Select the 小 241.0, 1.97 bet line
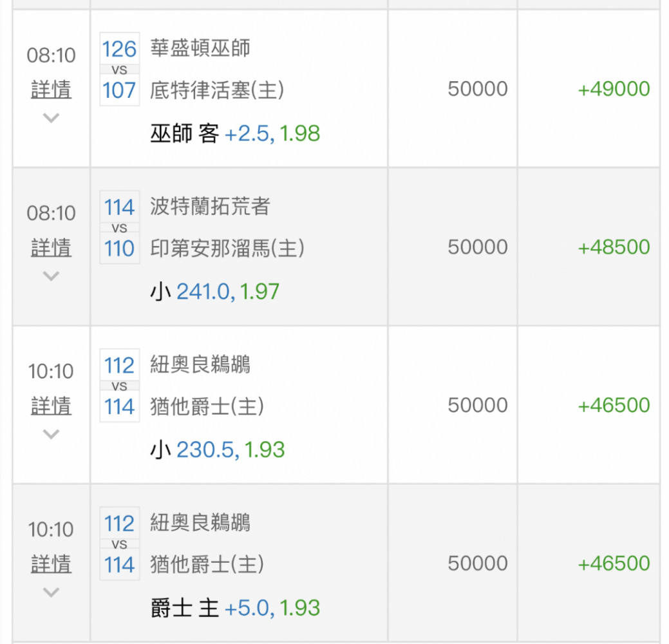 (214, 292)
